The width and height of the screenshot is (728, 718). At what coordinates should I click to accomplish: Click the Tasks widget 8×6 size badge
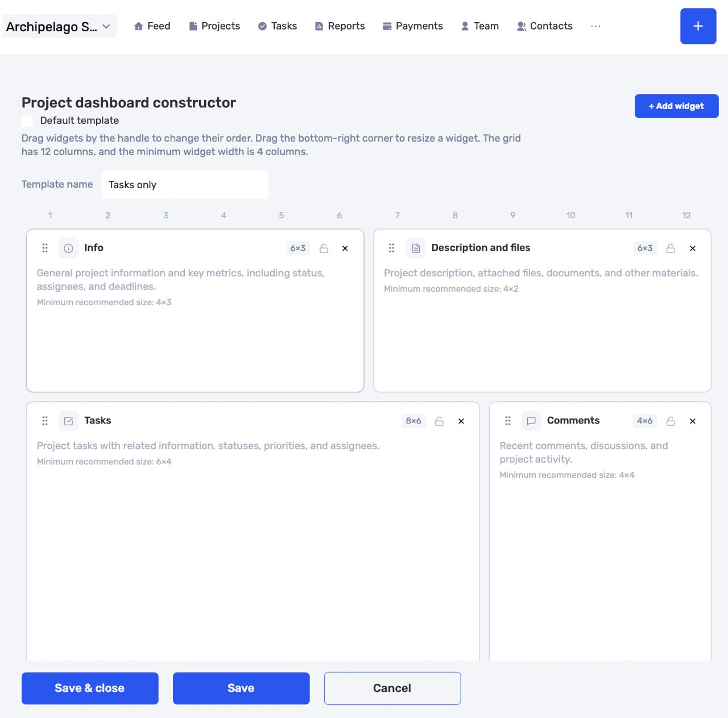(413, 421)
